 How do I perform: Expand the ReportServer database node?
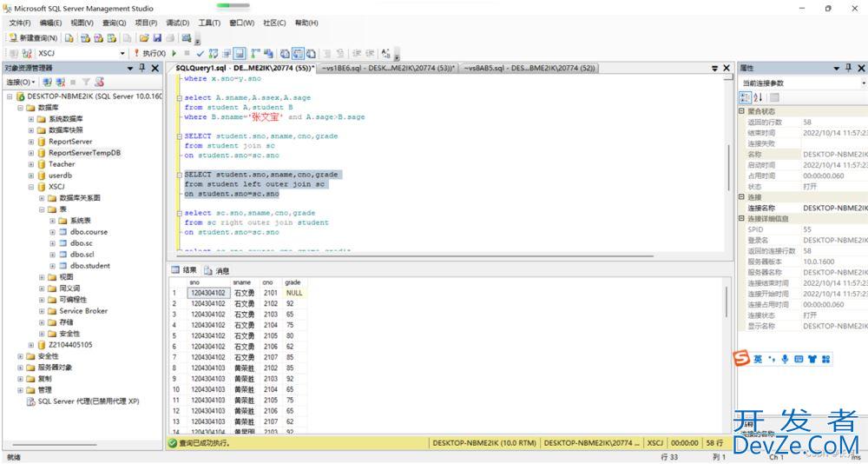point(31,142)
